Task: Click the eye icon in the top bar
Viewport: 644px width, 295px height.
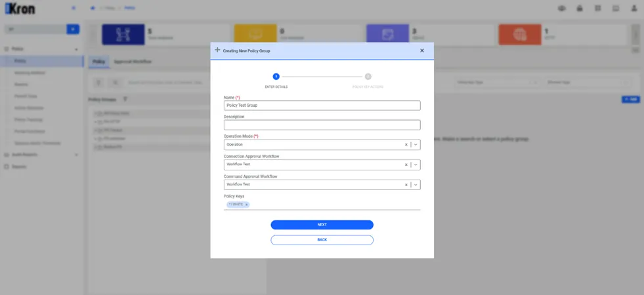Action: (561, 9)
